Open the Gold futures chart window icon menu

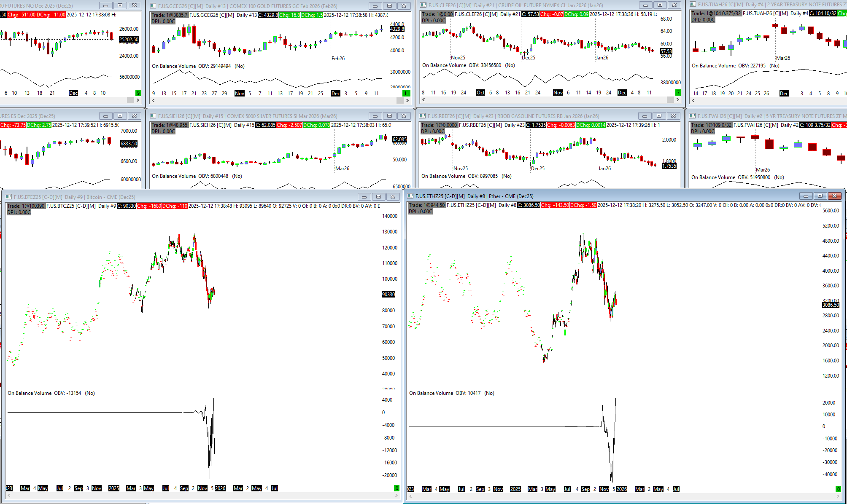click(153, 6)
